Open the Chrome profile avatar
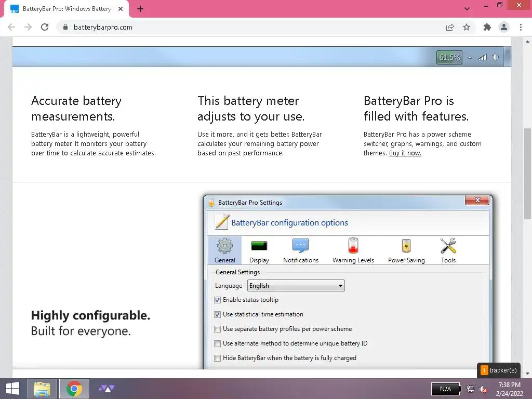The image size is (532, 399). click(x=504, y=27)
